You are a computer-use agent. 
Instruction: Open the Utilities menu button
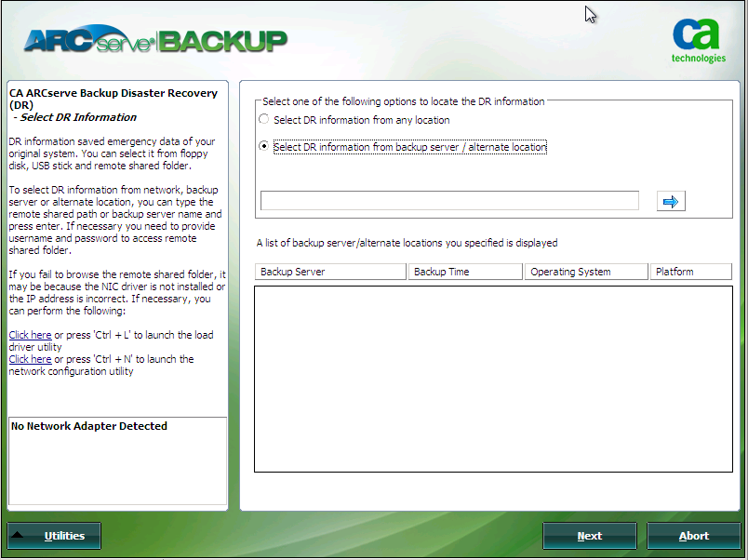pyautogui.click(x=54, y=536)
